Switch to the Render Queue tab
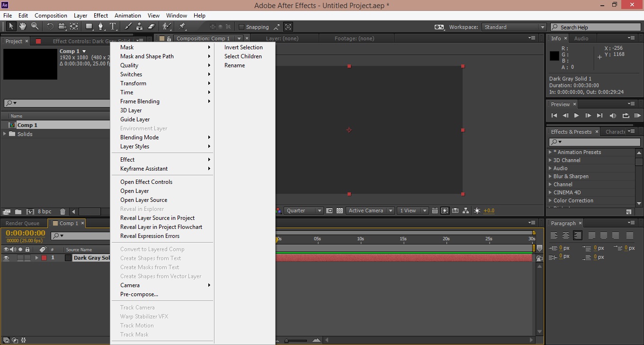 click(23, 223)
